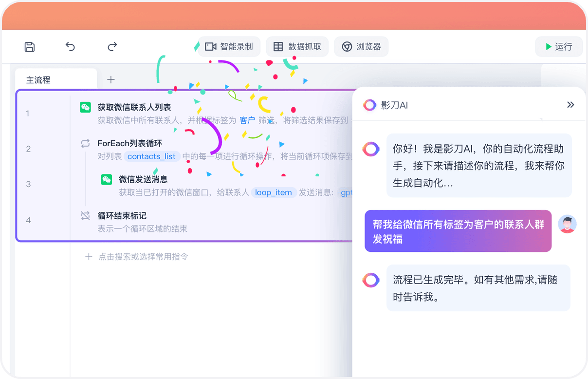Open 智能录制 smart recording

[x=229, y=47]
